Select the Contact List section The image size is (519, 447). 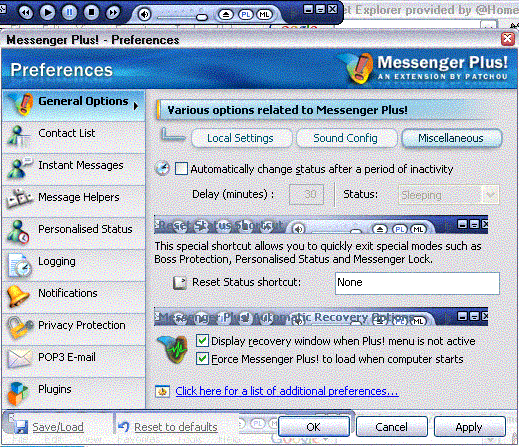pyautogui.click(x=73, y=137)
